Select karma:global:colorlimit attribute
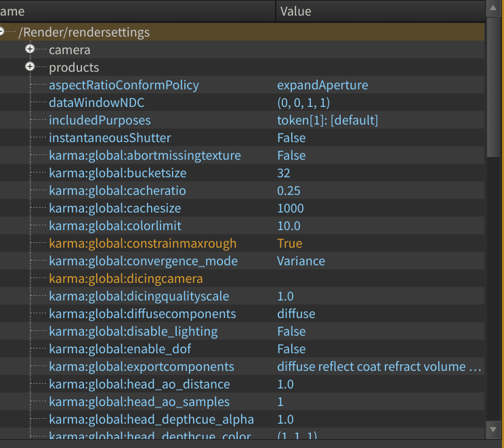Image resolution: width=504 pixels, height=448 pixels. (x=115, y=226)
